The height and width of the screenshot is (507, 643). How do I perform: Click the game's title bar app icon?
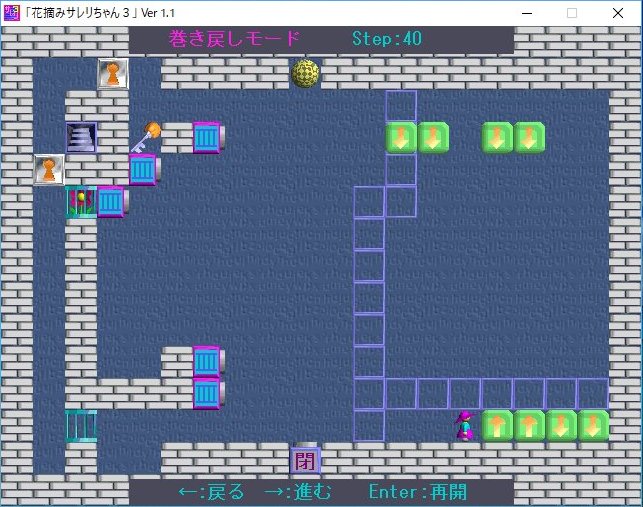[12, 12]
